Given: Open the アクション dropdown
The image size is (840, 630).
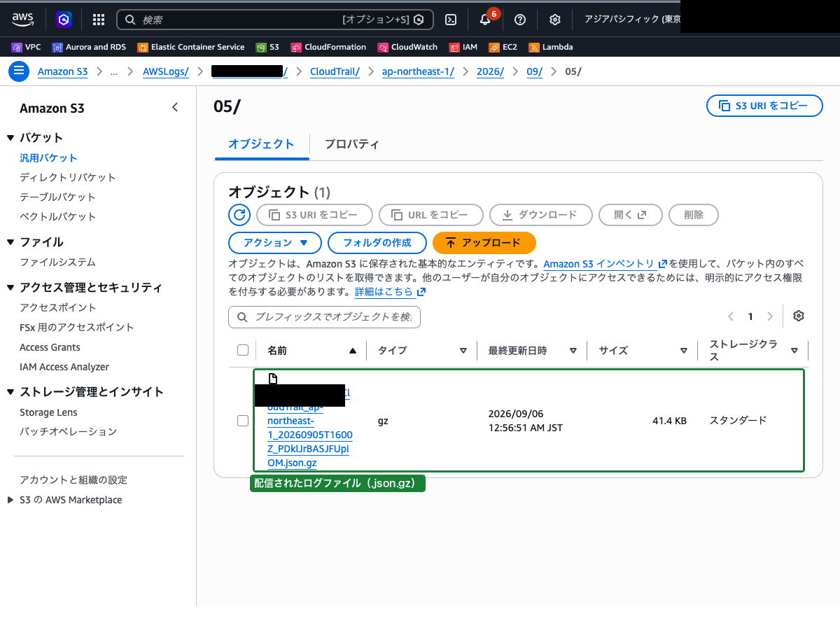Looking at the screenshot, I should tap(275, 243).
